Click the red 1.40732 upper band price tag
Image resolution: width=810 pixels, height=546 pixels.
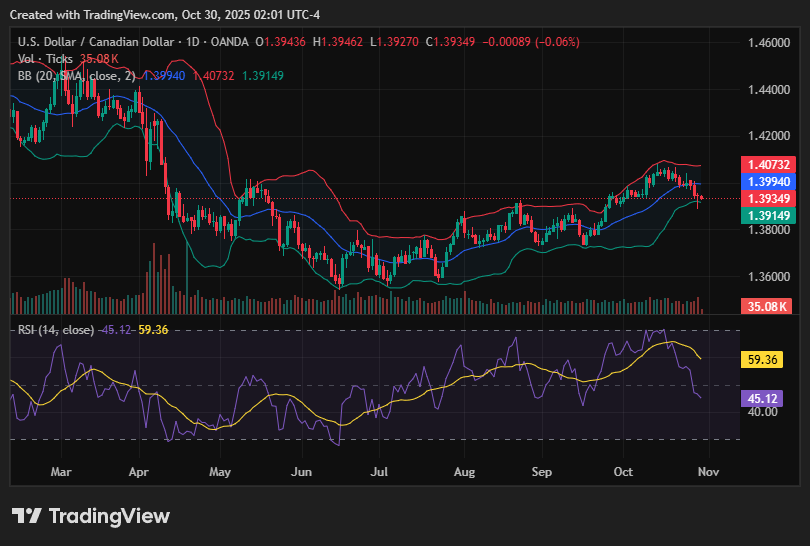[x=766, y=164]
